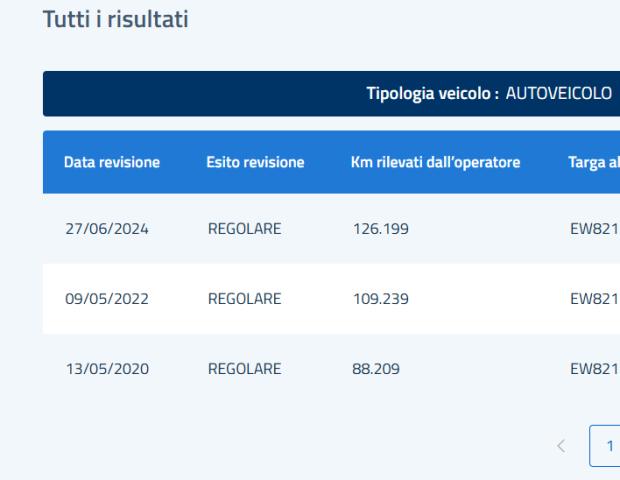The image size is (620, 480).
Task: Click the Esito revisione column header
Action: (255, 162)
